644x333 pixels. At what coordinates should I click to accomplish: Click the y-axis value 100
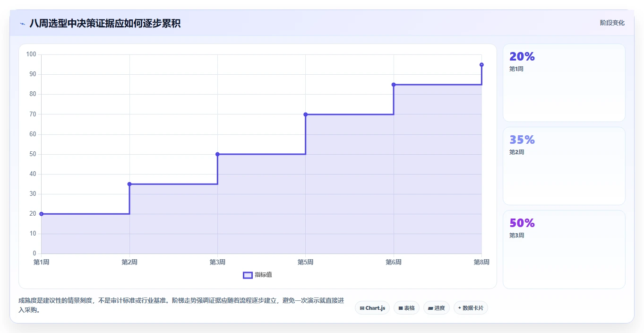(31, 54)
